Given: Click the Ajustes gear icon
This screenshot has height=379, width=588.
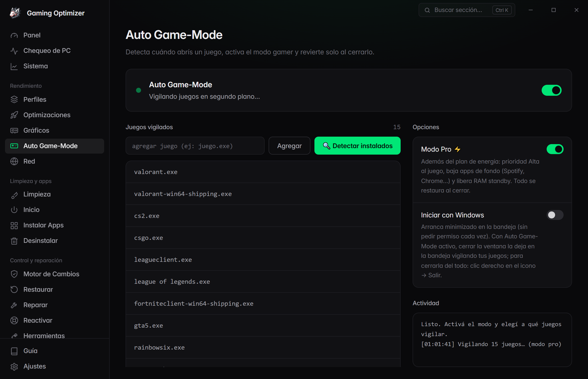Looking at the screenshot, I should coord(14,367).
